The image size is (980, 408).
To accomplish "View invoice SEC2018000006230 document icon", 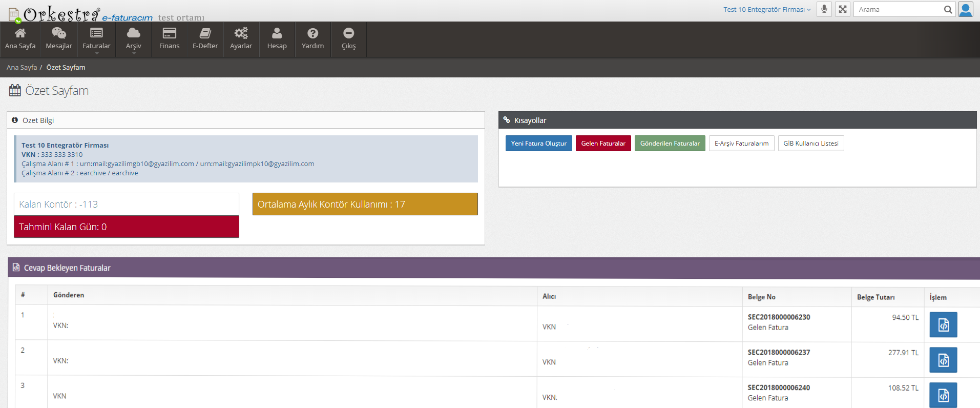I will click(x=943, y=325).
